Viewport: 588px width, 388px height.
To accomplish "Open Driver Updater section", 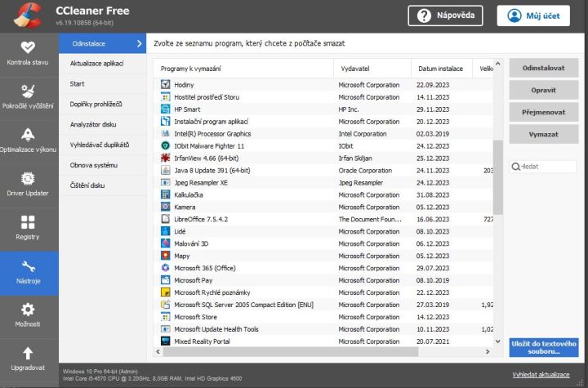I will point(28,185).
